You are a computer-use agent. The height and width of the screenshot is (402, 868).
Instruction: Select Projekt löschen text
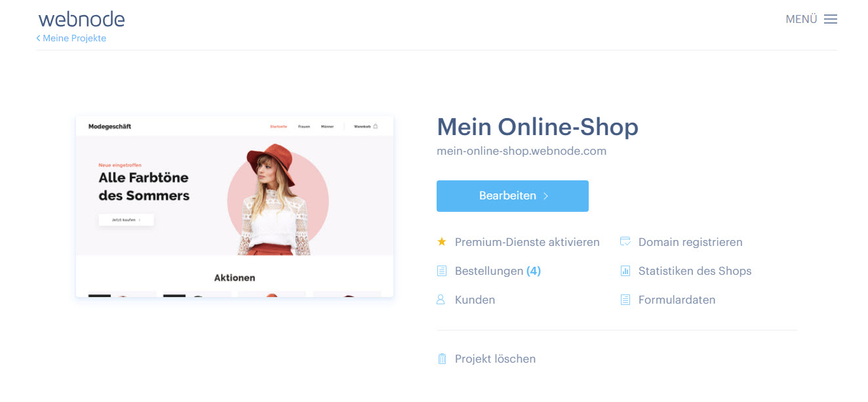(495, 359)
